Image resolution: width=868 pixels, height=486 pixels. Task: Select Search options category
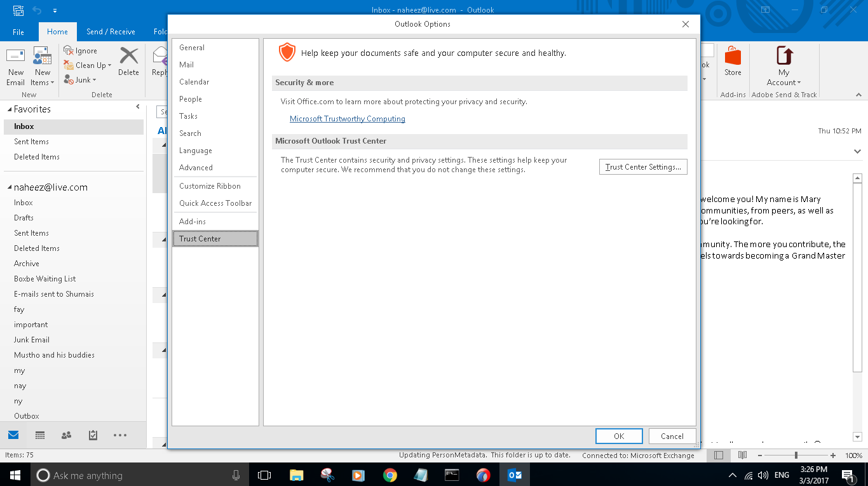[x=215, y=133]
